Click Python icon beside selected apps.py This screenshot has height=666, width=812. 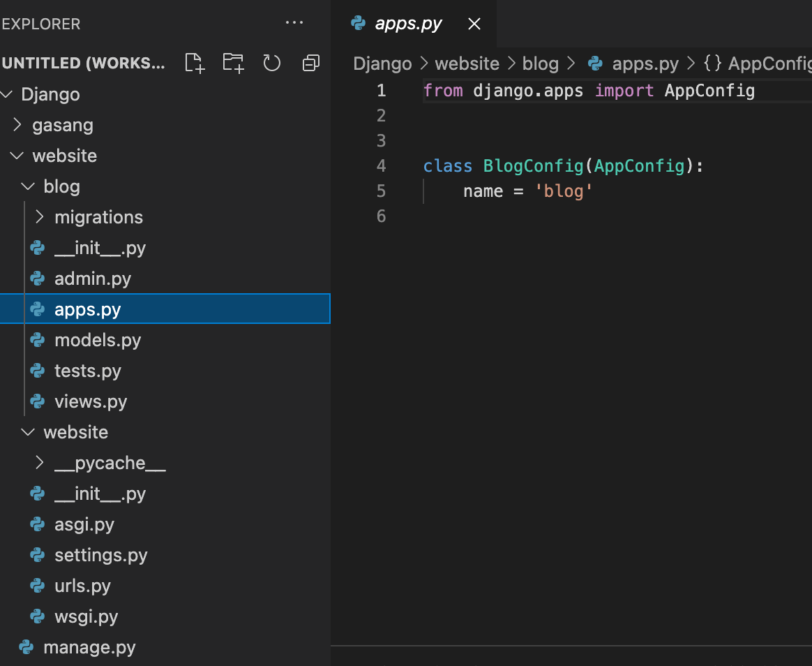(37, 309)
